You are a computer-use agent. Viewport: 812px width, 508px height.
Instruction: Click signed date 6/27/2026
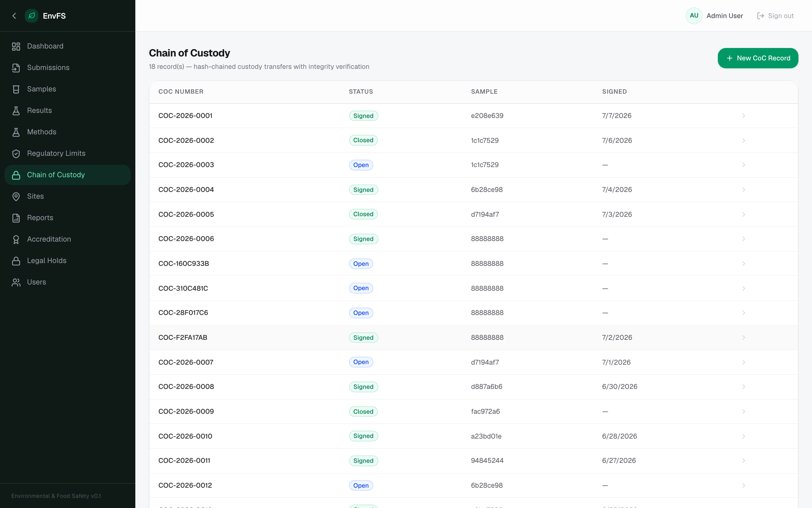[619, 461]
